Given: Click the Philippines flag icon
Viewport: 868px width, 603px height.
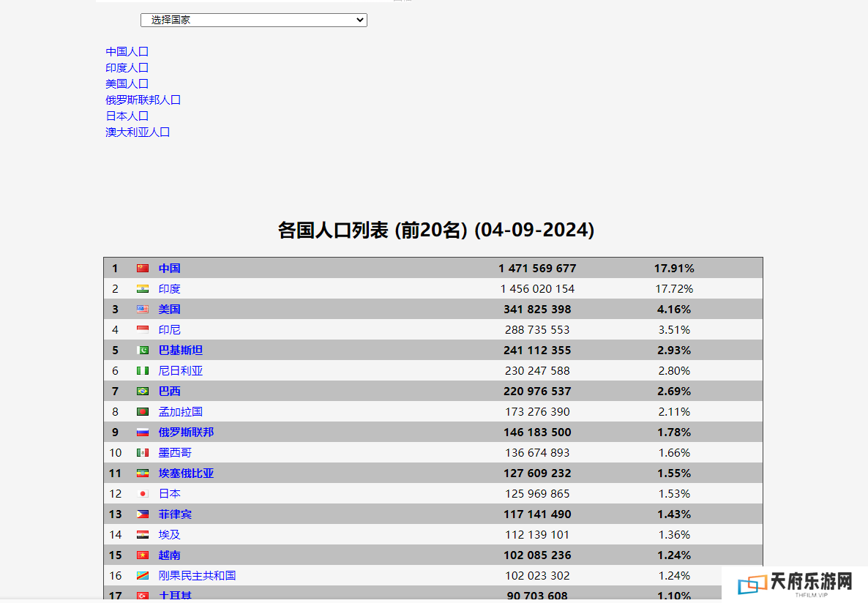Looking at the screenshot, I should point(143,514).
